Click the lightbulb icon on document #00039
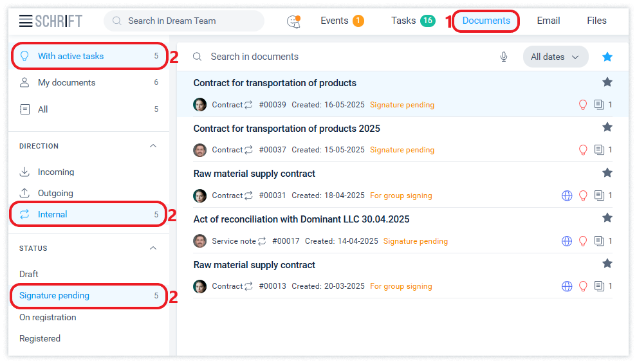 (583, 105)
